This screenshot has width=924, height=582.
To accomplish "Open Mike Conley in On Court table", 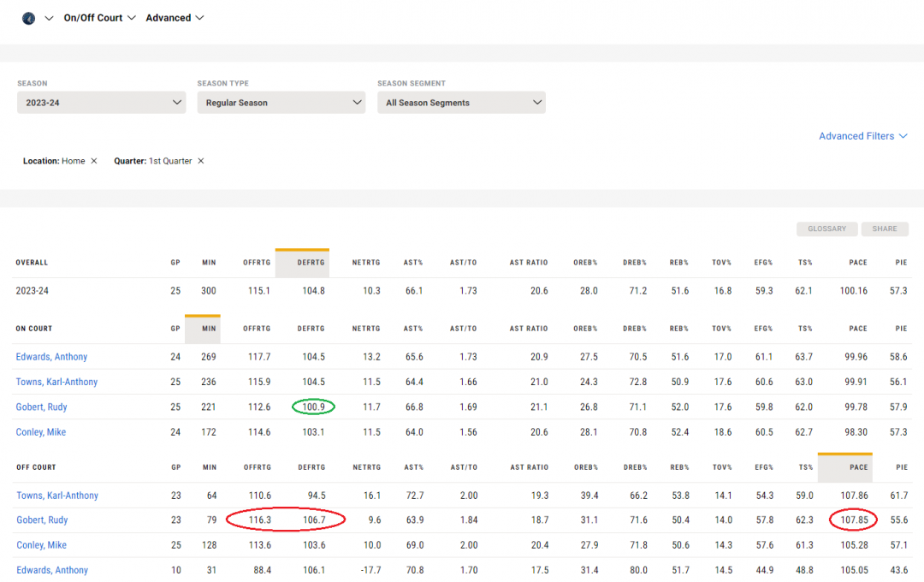I will coord(41,432).
